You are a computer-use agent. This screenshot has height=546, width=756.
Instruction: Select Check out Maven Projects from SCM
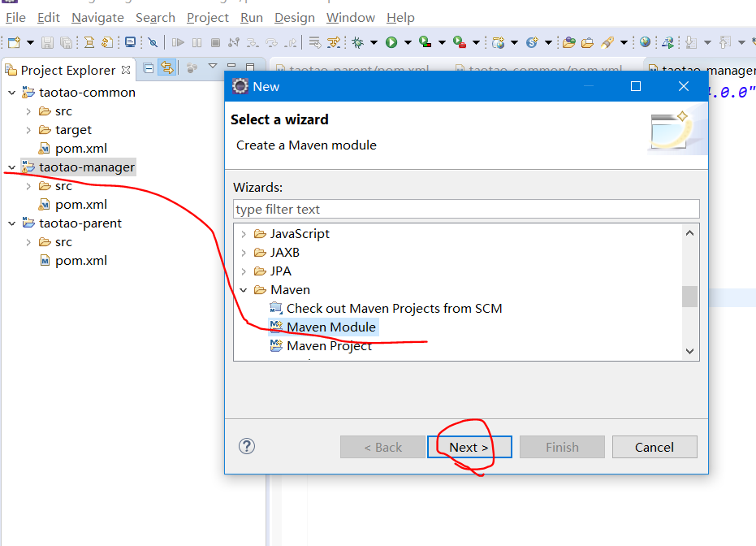pos(386,309)
